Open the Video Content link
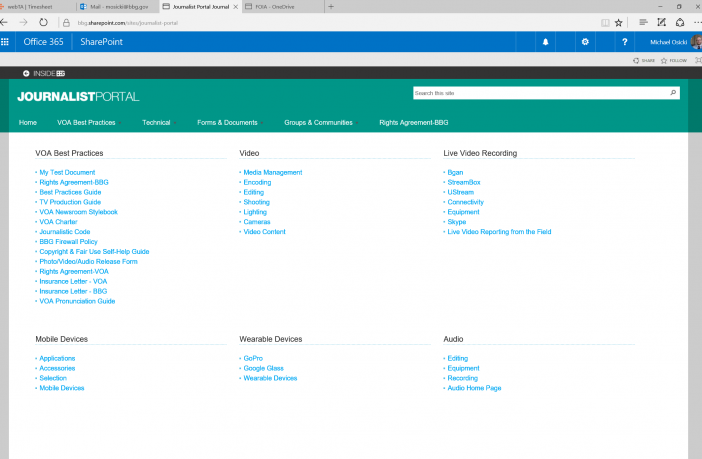 (264, 232)
